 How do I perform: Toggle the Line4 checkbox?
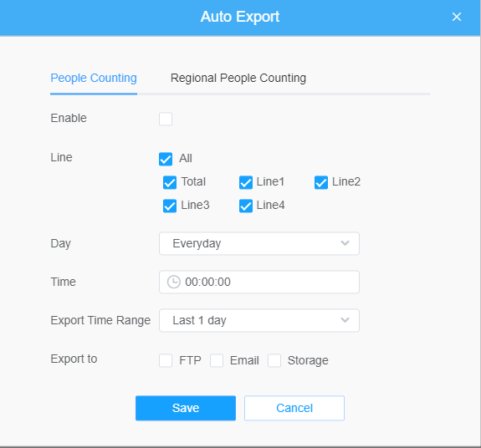246,206
